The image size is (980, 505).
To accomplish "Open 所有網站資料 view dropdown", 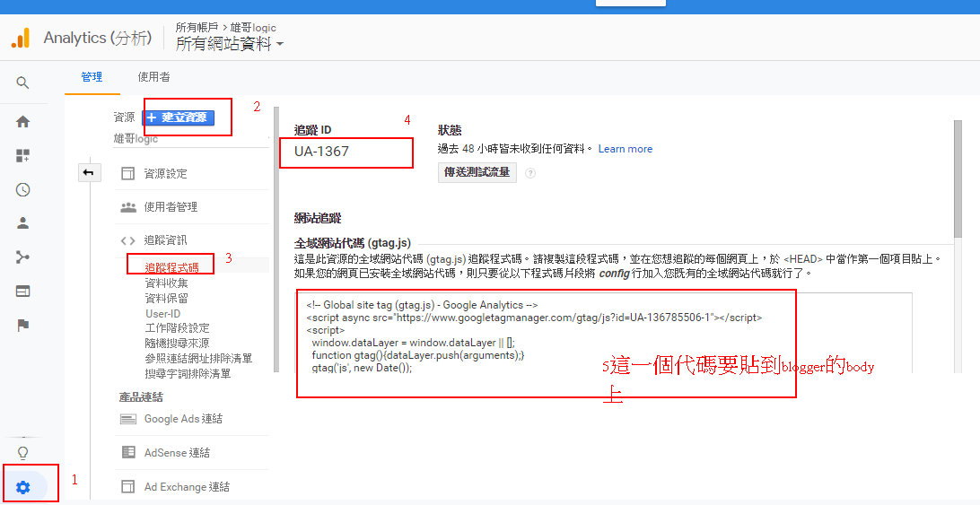I will coord(230,44).
